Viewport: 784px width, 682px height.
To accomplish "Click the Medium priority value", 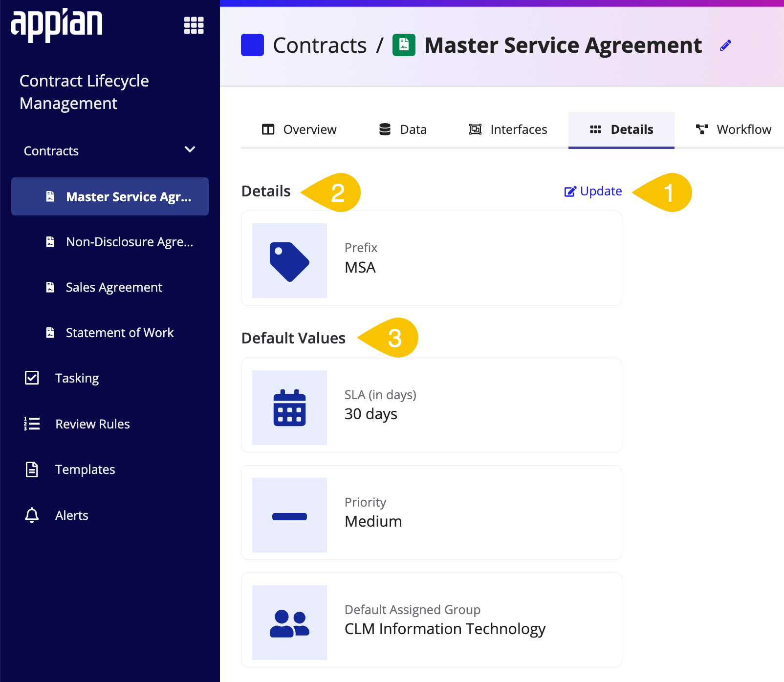I will 373,522.
